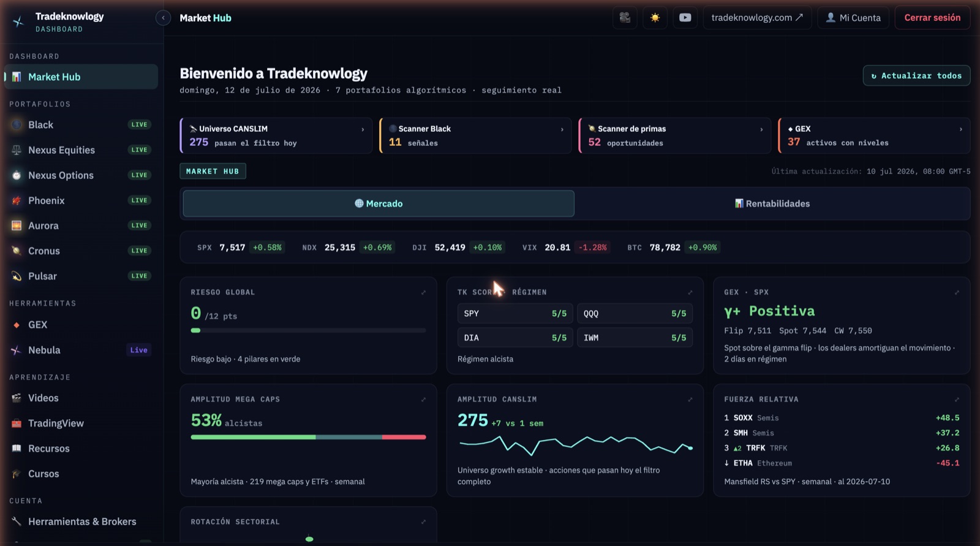
Task: Click the 52 oportunidades count
Action: pyautogui.click(x=625, y=142)
